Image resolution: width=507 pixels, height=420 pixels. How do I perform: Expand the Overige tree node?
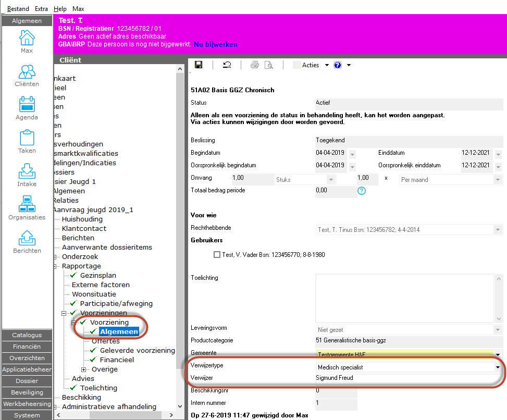point(84,369)
